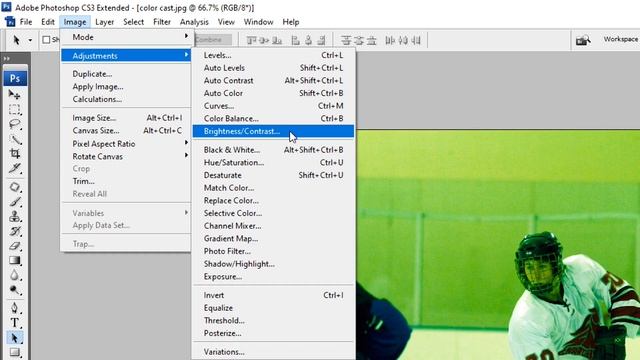Click the distribute horizontal centers icon

(x=403, y=40)
